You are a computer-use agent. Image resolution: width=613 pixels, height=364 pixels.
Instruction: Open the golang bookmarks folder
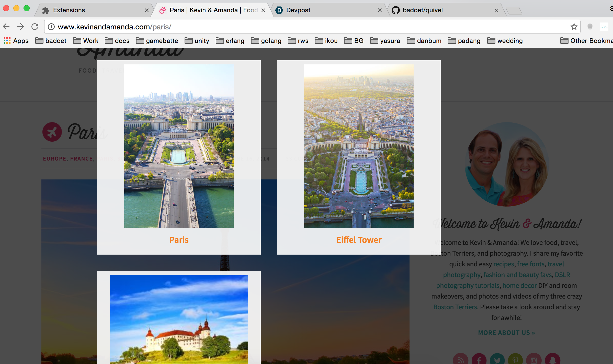266,41
